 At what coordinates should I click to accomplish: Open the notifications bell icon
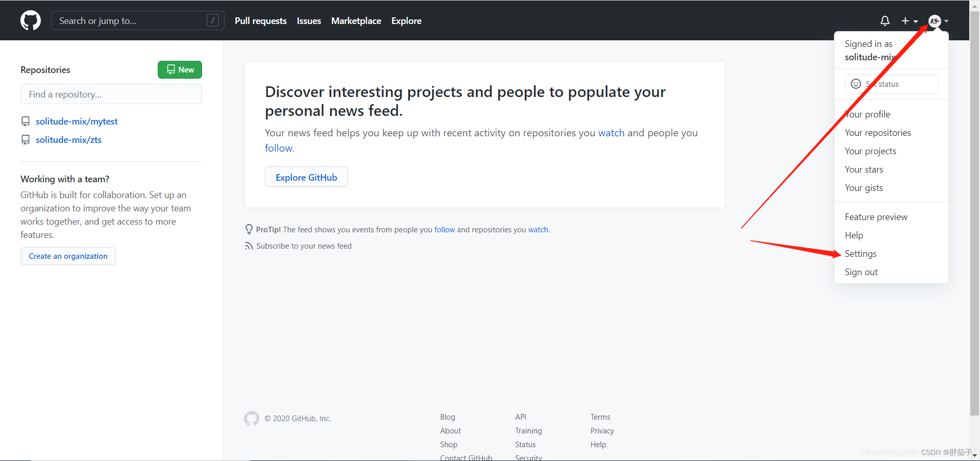pos(885,21)
